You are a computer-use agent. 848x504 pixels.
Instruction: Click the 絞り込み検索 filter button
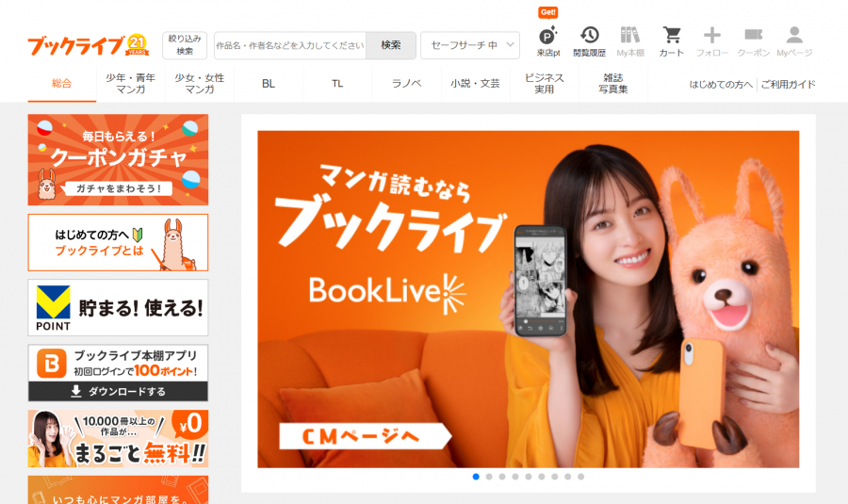[x=185, y=45]
